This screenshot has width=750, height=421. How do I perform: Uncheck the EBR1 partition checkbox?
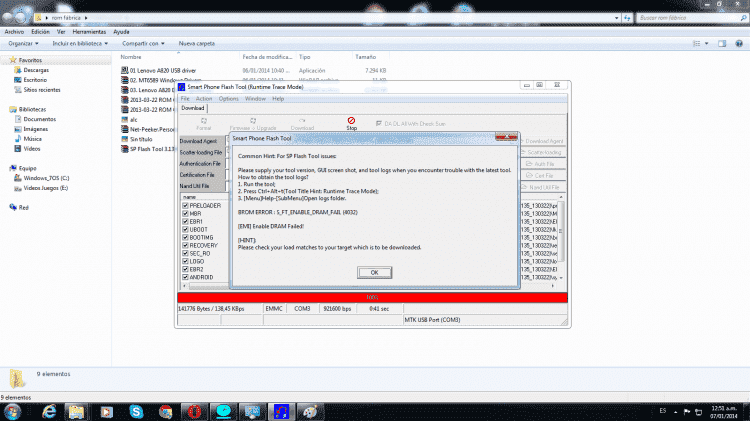pyautogui.click(x=185, y=222)
